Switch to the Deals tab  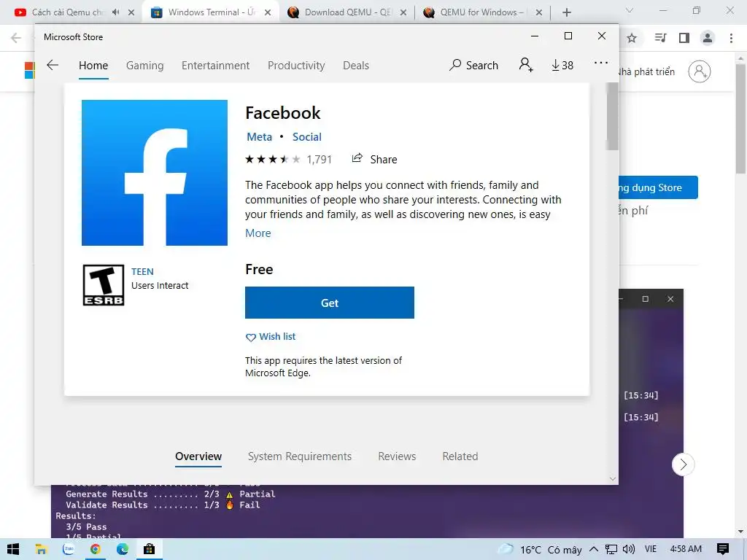[356, 66]
